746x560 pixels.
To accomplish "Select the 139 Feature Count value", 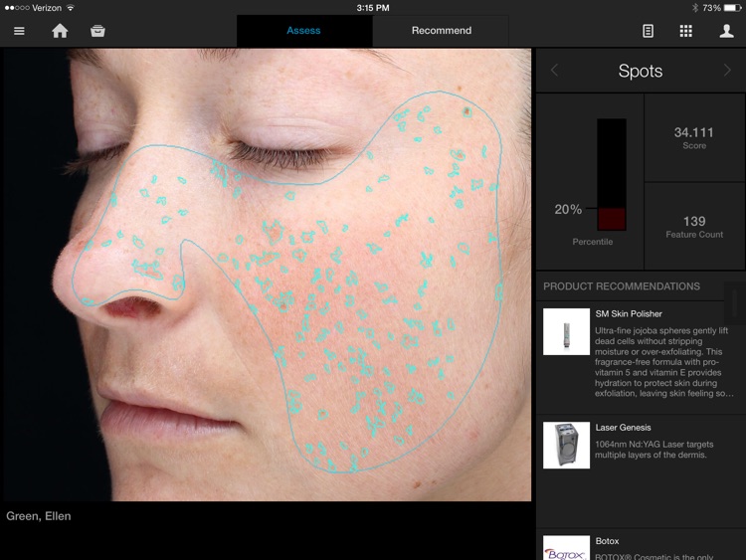I will (x=694, y=221).
